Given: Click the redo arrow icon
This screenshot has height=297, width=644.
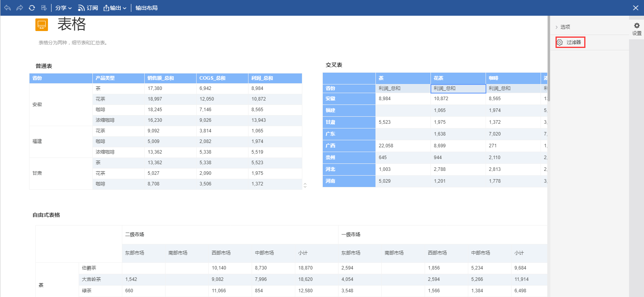Looking at the screenshot, I should click(19, 8).
